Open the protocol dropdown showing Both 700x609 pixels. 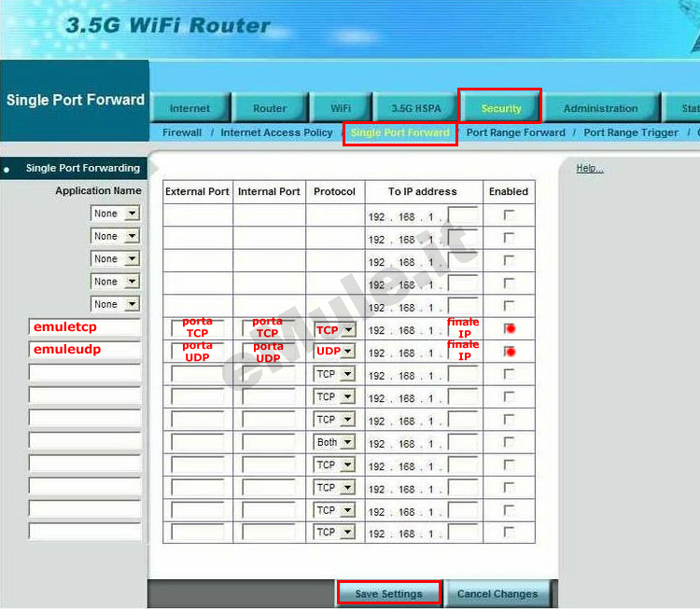point(334,442)
